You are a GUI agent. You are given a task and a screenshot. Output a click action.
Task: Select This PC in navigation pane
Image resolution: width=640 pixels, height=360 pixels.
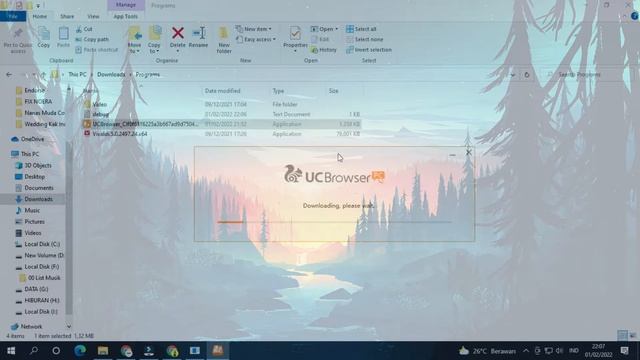(30, 154)
